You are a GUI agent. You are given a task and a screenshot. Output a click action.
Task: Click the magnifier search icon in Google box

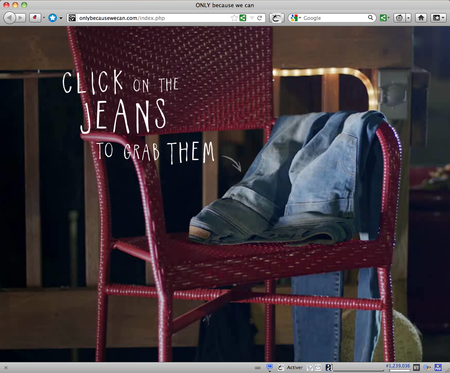[370, 18]
